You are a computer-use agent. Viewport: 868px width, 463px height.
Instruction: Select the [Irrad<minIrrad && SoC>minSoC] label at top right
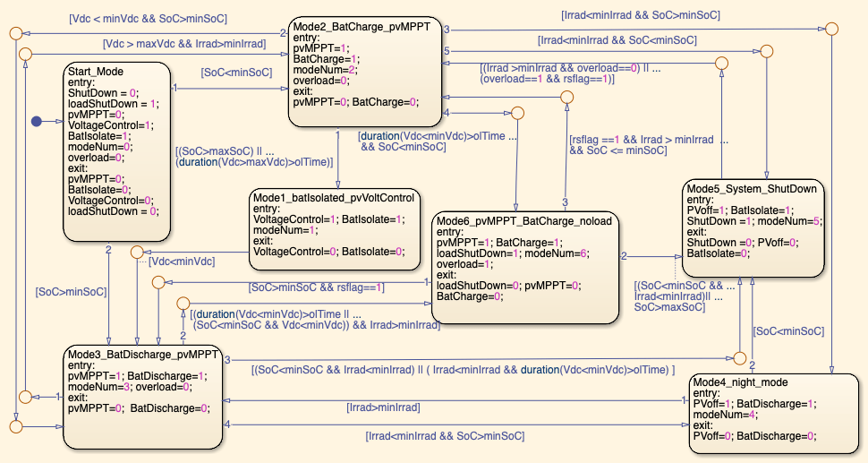(x=641, y=15)
